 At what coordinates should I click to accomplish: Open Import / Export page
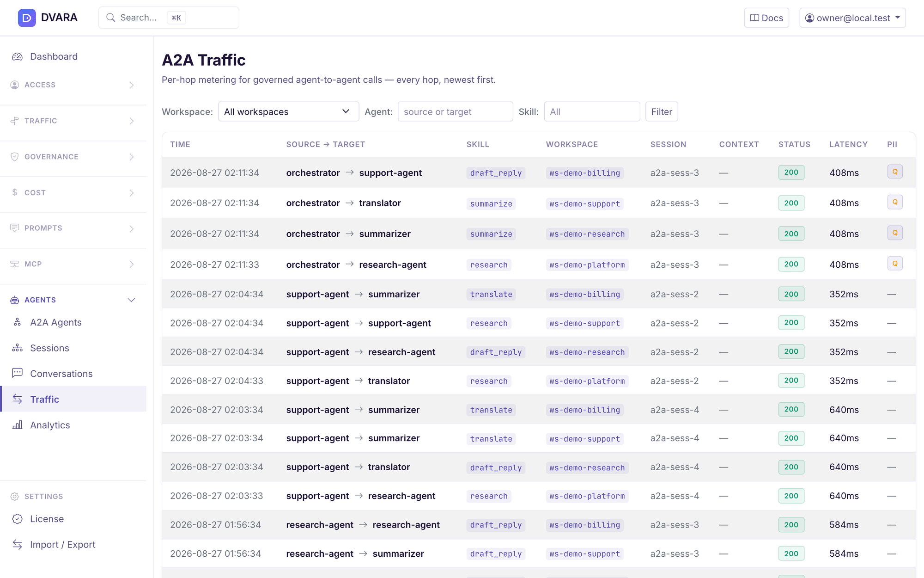click(74, 545)
